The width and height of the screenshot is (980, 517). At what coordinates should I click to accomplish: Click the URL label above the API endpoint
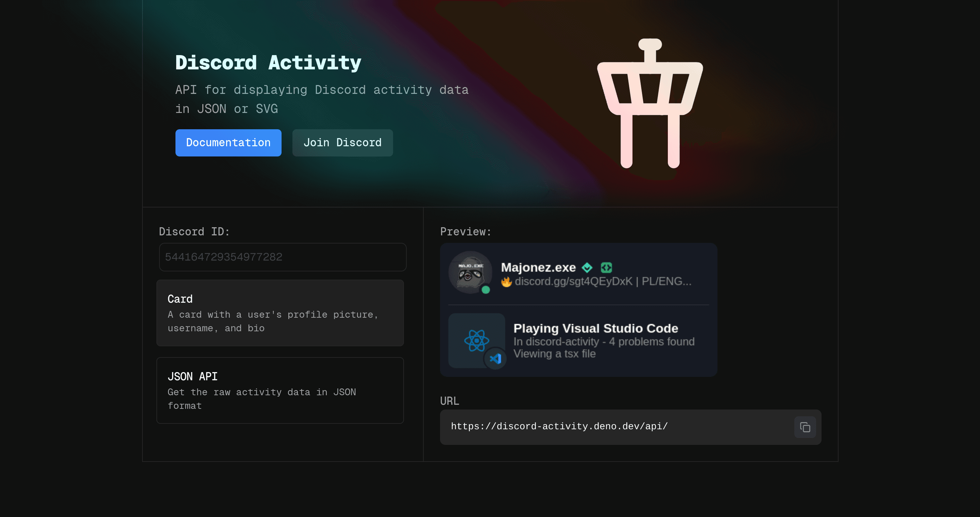[x=450, y=401]
